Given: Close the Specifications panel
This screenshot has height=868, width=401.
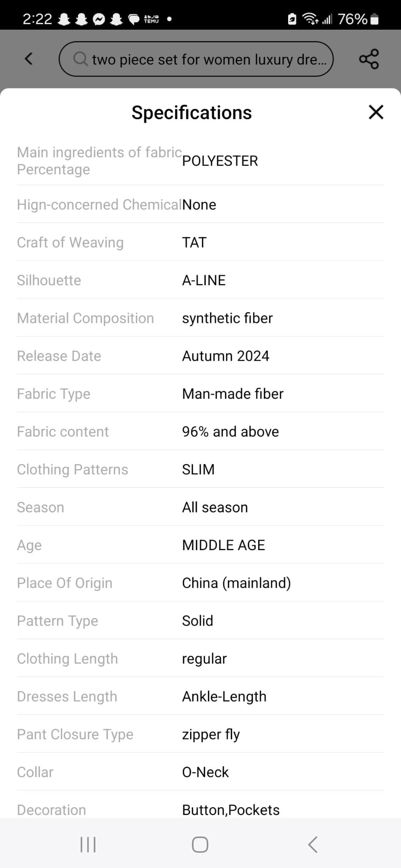Looking at the screenshot, I should click(x=376, y=112).
